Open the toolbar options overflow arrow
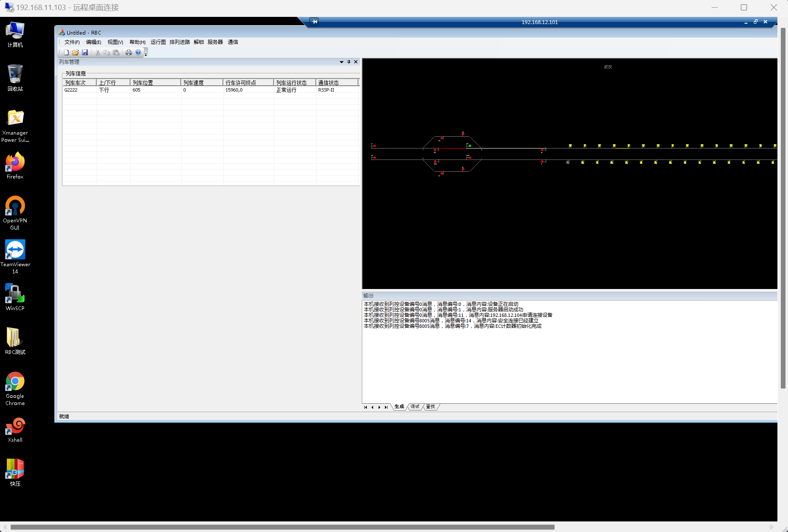This screenshot has height=532, width=788. 146,53
